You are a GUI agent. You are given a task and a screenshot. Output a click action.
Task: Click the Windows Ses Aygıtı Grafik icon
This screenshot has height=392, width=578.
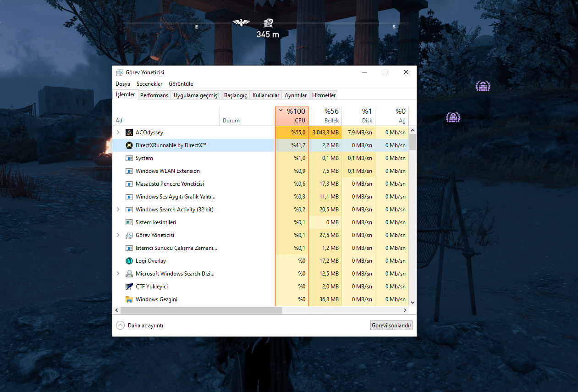pyautogui.click(x=129, y=197)
